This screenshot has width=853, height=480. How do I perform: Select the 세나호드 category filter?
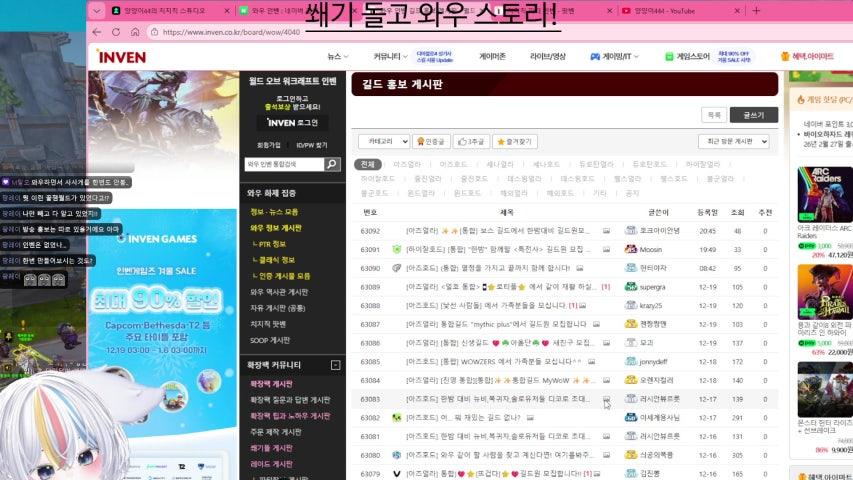(546, 164)
